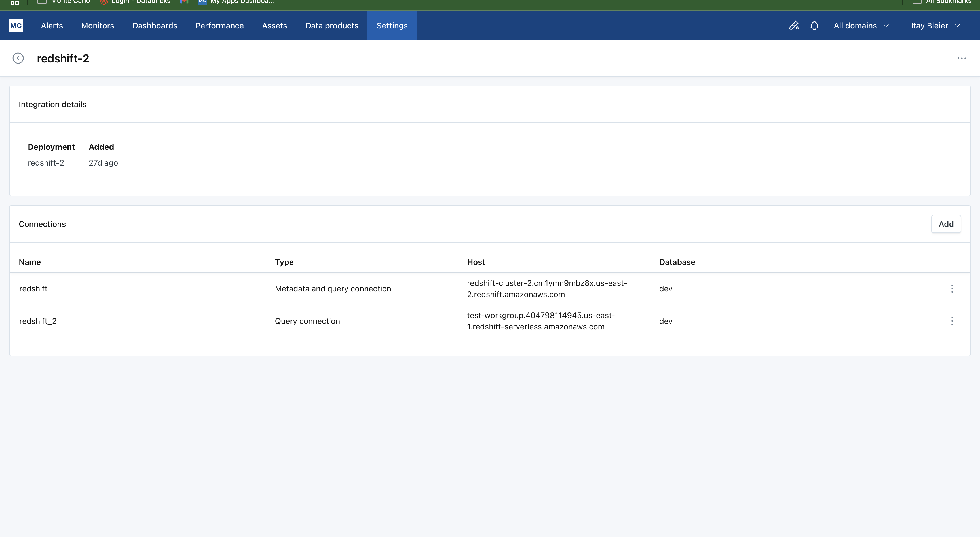Click the redshift-2 page title
The width and height of the screenshot is (980, 537).
pos(63,58)
